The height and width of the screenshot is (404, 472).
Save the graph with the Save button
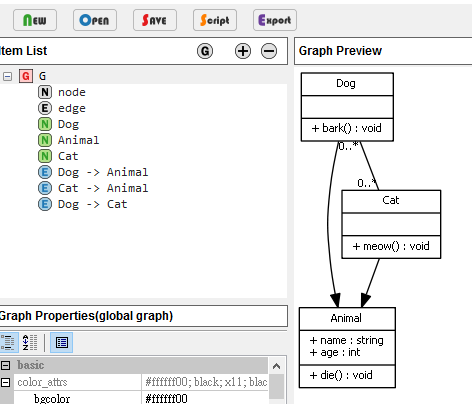point(155,20)
